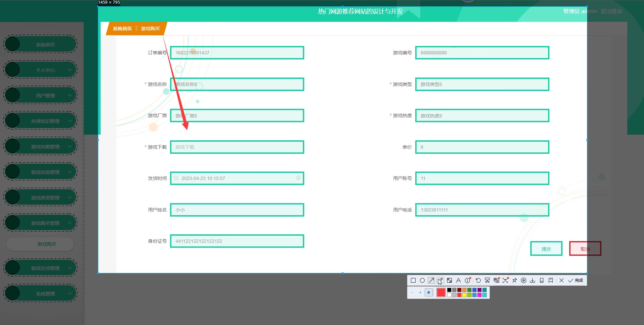The image size is (644, 325).
Task: Click 游戏购买 in the breadcrumb
Action: click(x=150, y=29)
